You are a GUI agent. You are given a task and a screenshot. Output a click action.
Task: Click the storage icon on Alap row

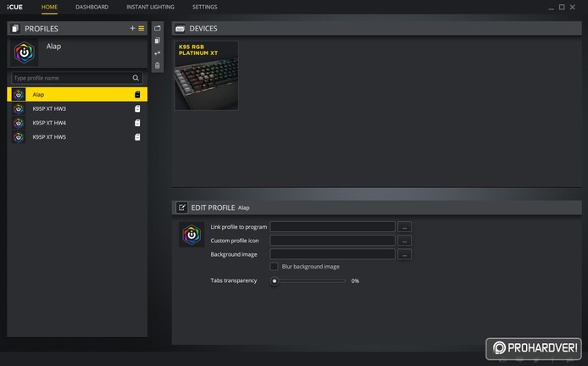point(137,95)
